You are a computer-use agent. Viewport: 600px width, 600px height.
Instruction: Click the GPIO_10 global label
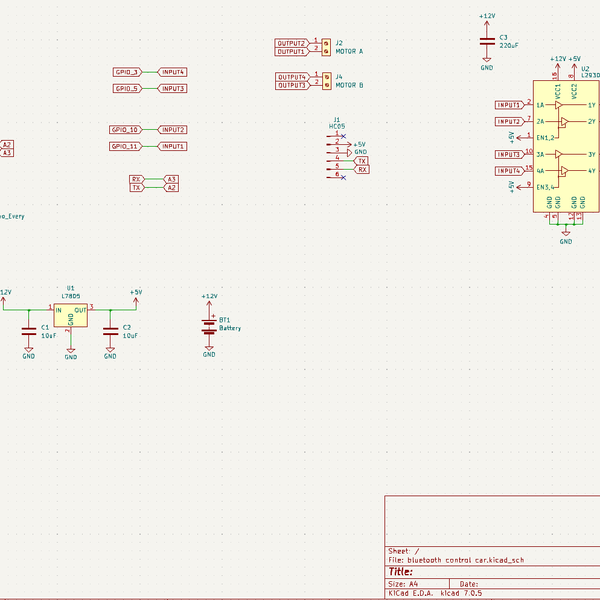pyautogui.click(x=127, y=130)
